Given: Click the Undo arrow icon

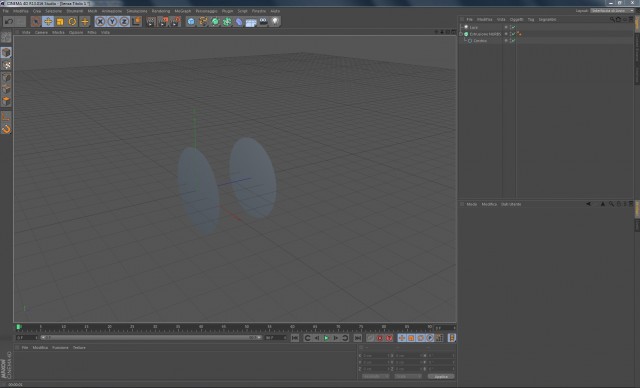Looking at the screenshot, I should [9, 22].
